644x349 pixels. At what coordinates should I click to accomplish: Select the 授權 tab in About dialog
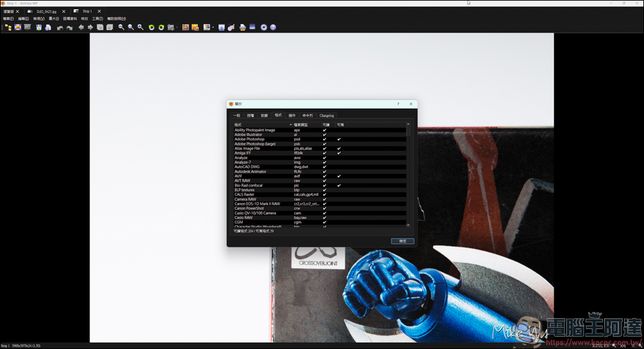pos(251,115)
